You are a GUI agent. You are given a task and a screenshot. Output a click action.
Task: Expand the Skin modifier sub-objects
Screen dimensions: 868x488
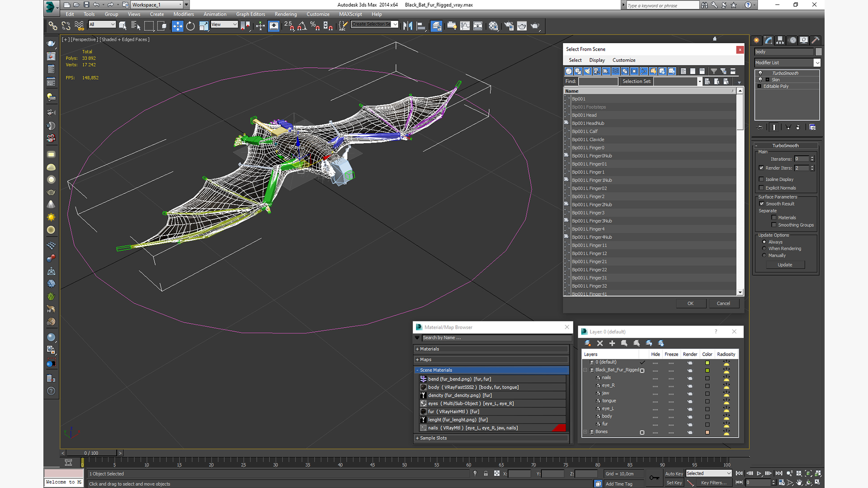[767, 80]
